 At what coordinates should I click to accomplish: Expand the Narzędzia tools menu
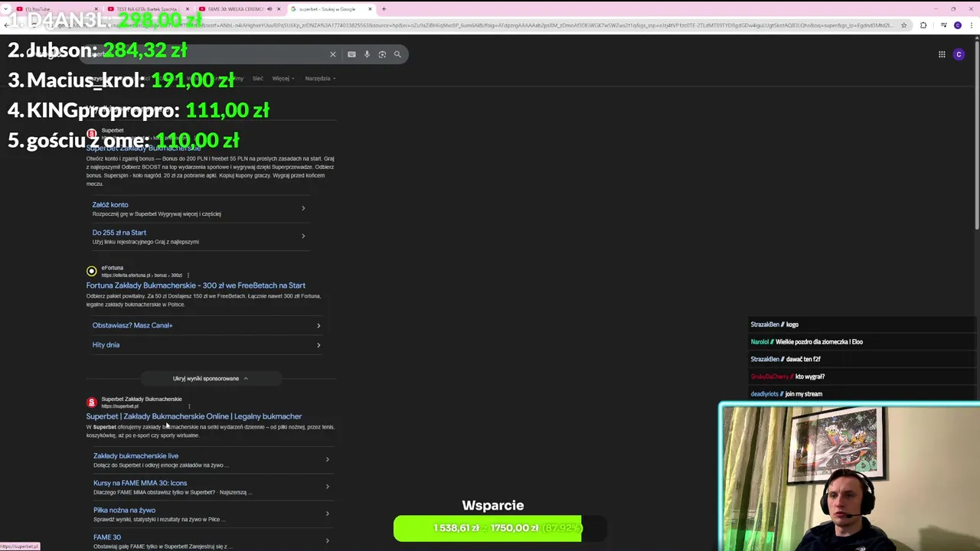coord(320,78)
